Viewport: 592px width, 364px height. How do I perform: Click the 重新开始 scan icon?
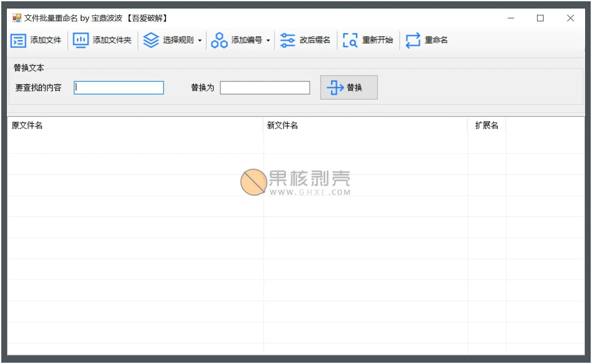(x=350, y=40)
